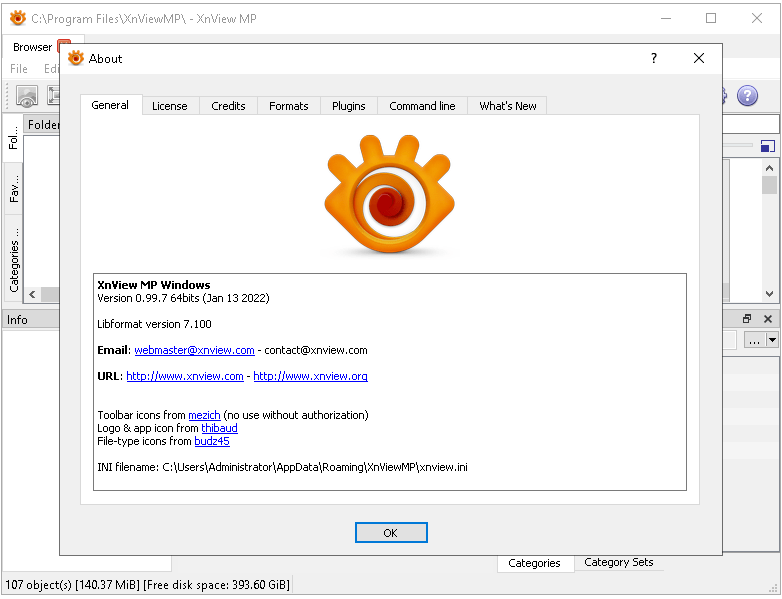Viewport: 782px width, 599px height.
Task: Open the http://www.xnview.com link
Action: pyautogui.click(x=185, y=376)
